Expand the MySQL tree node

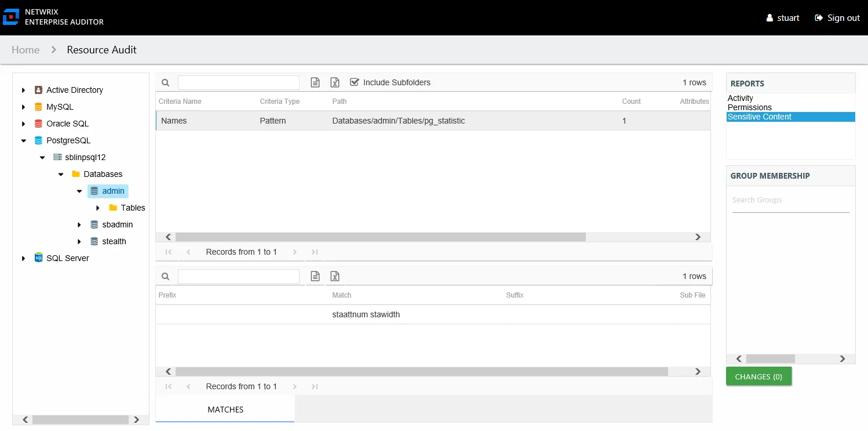point(24,107)
